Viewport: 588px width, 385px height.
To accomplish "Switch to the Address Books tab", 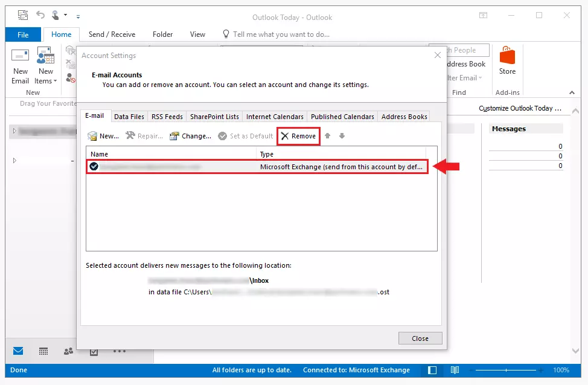I will (404, 117).
